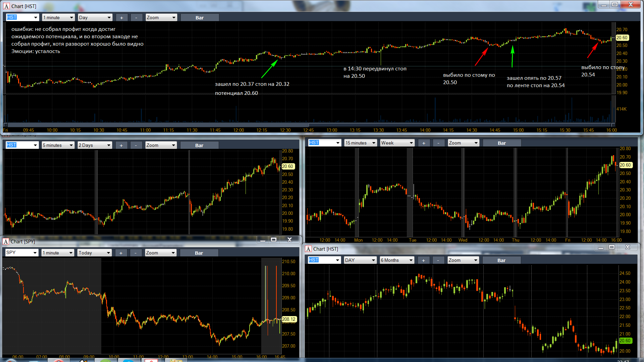Click the 'Chart [SPY]' window title
Image resolution: width=644 pixels, height=362 pixels.
tap(23, 242)
